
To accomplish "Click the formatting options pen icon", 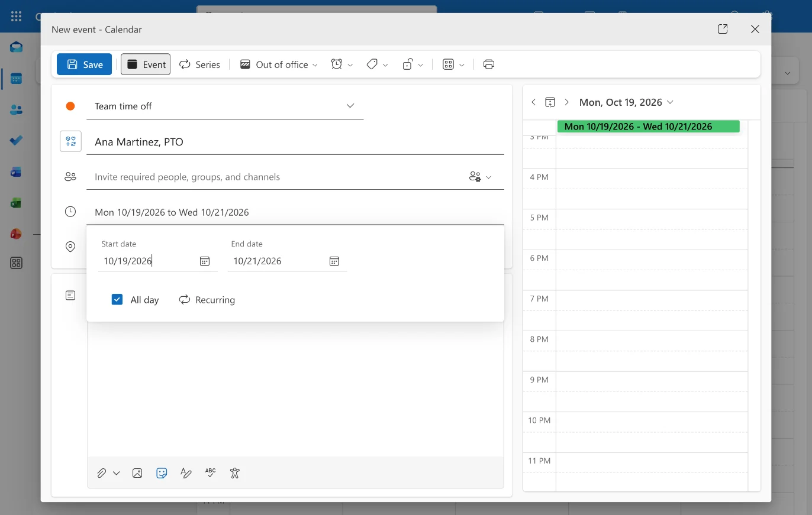I will [x=186, y=473].
